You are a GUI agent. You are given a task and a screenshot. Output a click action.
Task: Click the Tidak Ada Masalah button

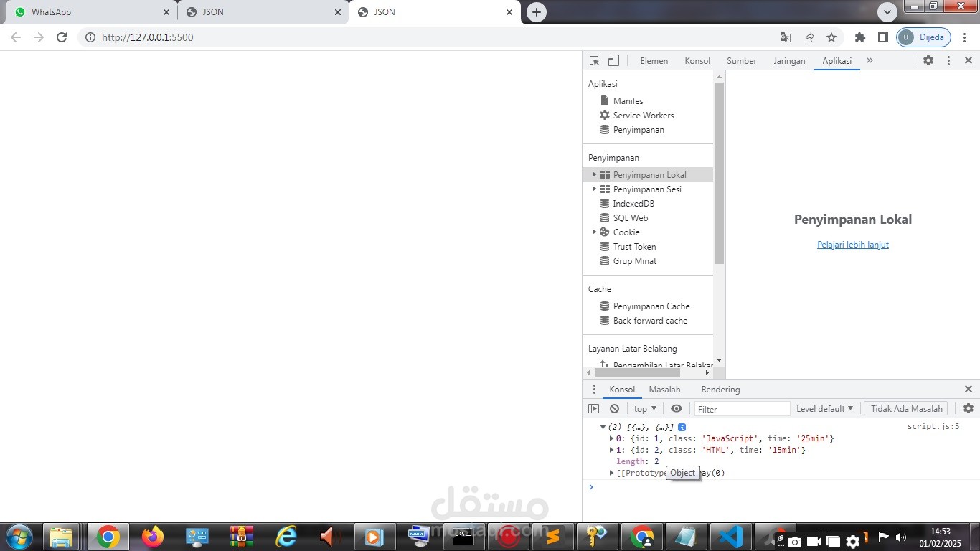click(x=906, y=409)
